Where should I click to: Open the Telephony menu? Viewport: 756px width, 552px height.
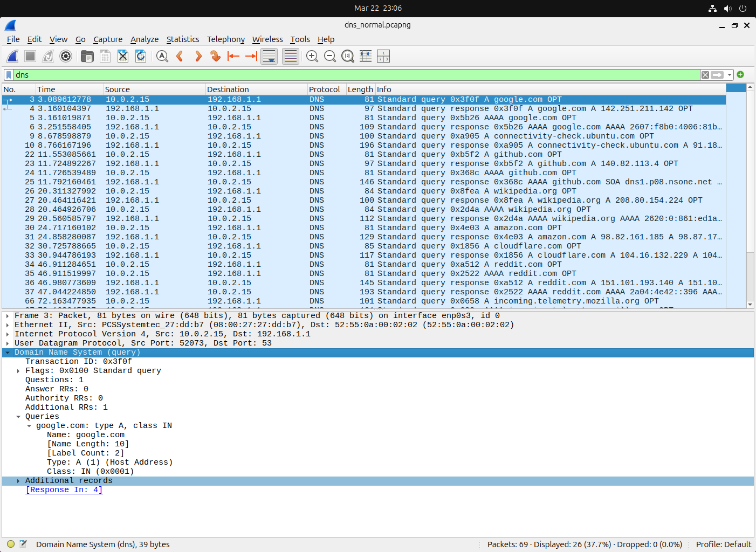point(225,39)
